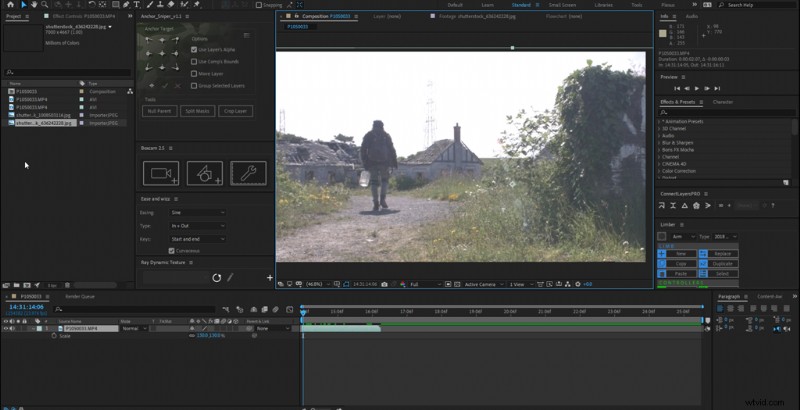800x410 pixels.
Task: Select the Puppet Pin tool
Action: point(197,5)
